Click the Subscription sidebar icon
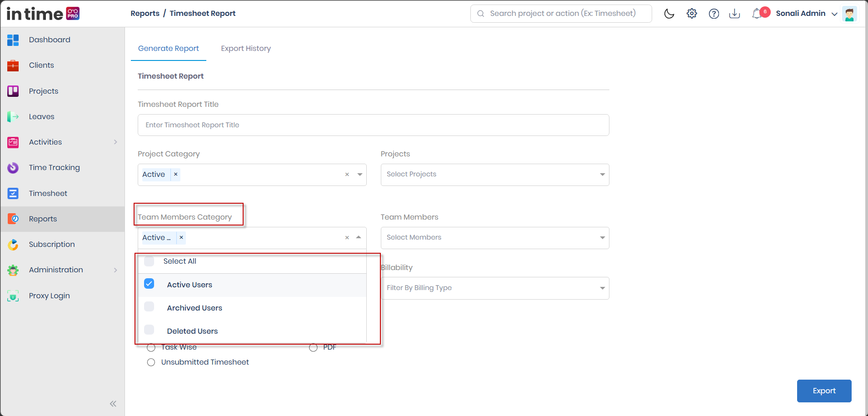Image resolution: width=868 pixels, height=416 pixels. 13,245
